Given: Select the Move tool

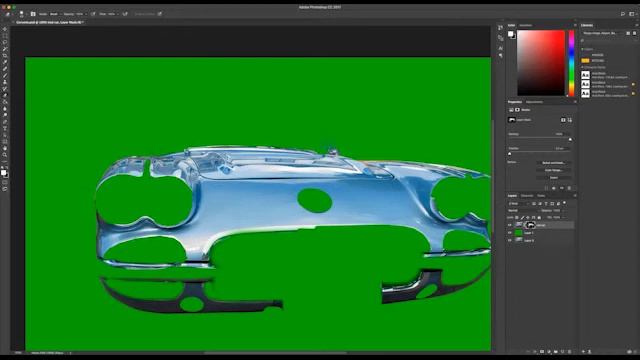Looking at the screenshot, I should [5, 29].
